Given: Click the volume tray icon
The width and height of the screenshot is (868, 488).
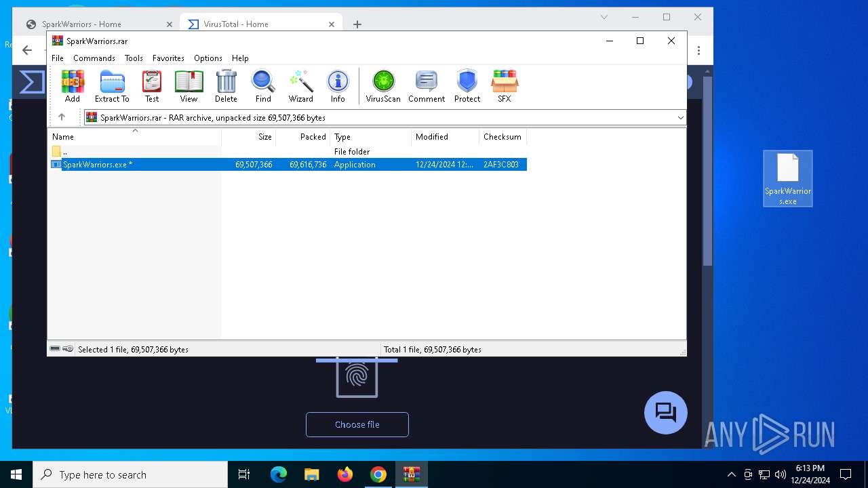Looking at the screenshot, I should click(781, 474).
